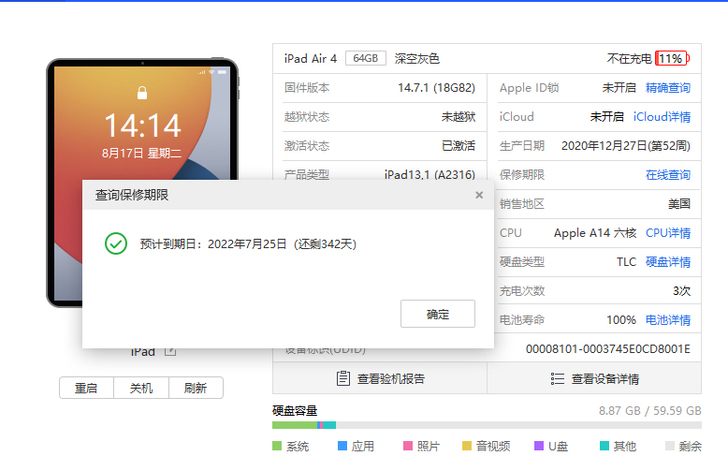Click teal 其他 legend swatch
Image resolution: width=728 pixels, height=471 pixels.
point(604,446)
